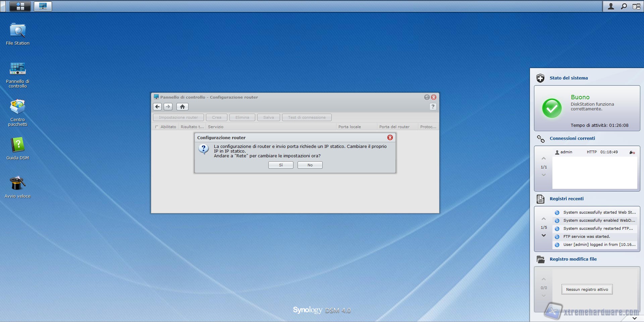Go back with the left arrow button
This screenshot has width=644, height=322.
tap(157, 107)
